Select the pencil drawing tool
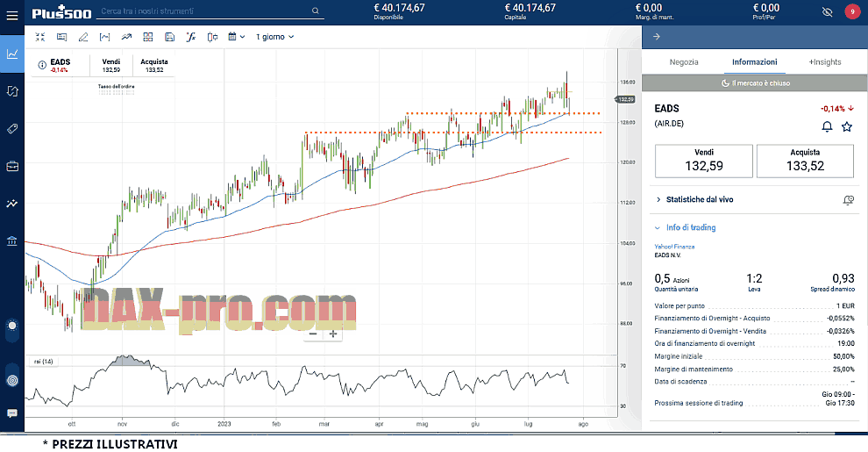This screenshot has height=452, width=868. click(83, 37)
